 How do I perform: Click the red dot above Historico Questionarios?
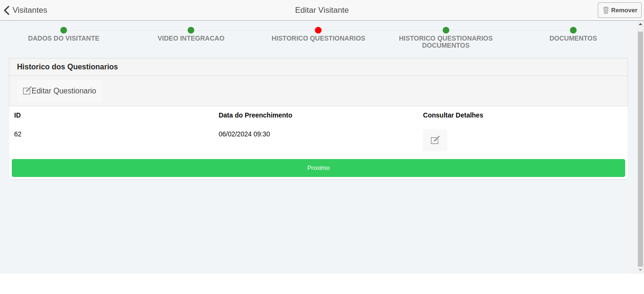click(318, 30)
